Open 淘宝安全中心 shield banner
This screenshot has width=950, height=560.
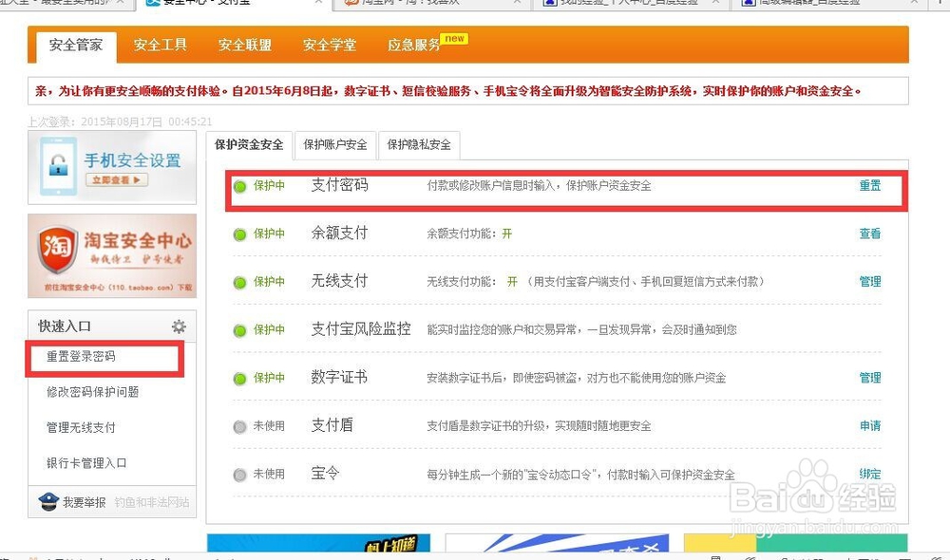click(x=112, y=255)
